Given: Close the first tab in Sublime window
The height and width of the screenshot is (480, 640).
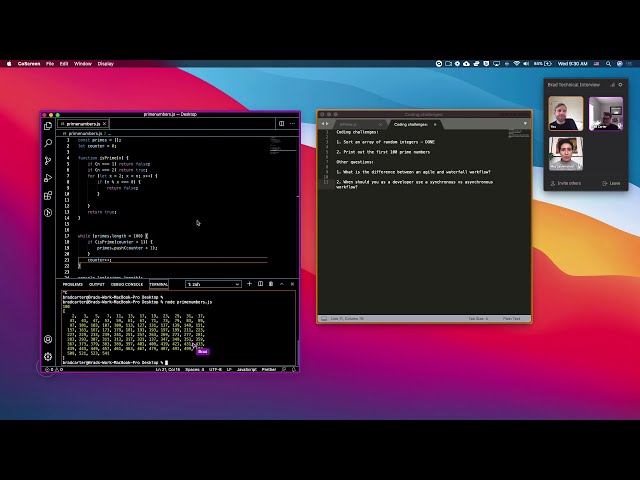Looking at the screenshot, I should (x=380, y=124).
